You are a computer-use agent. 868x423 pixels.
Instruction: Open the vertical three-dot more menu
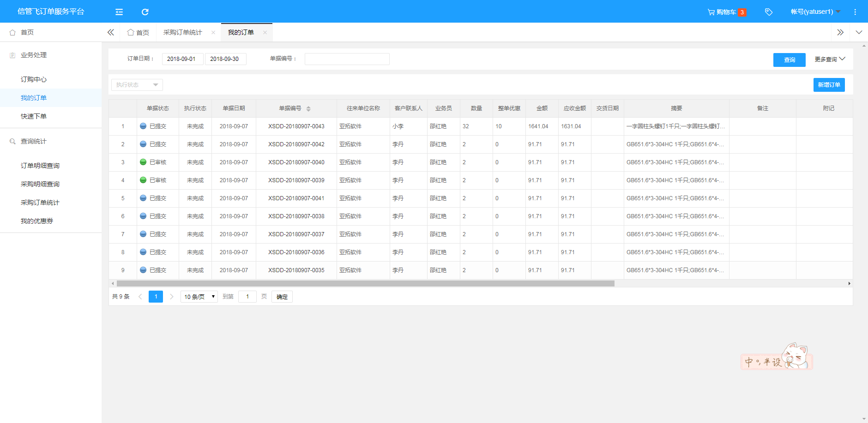(855, 12)
